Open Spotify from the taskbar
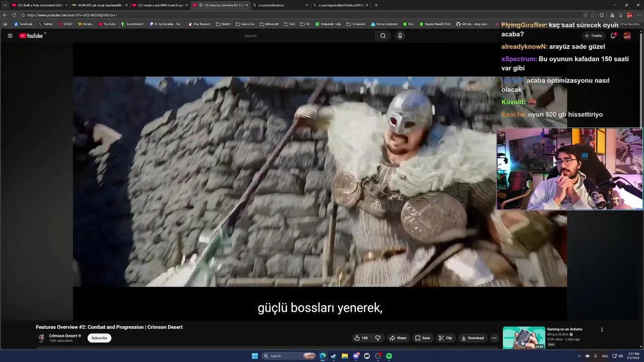 [x=389, y=356]
